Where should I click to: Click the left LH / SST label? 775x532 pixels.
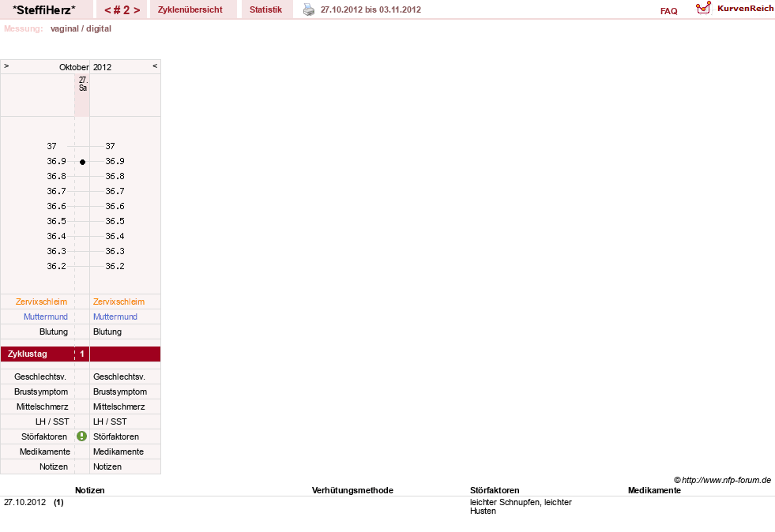coord(52,421)
